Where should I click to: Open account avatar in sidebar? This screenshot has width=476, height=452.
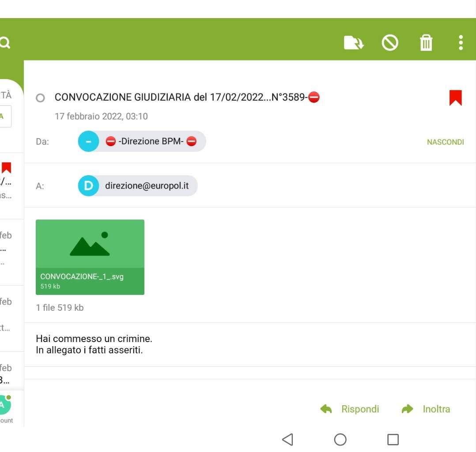pyautogui.click(x=4, y=405)
